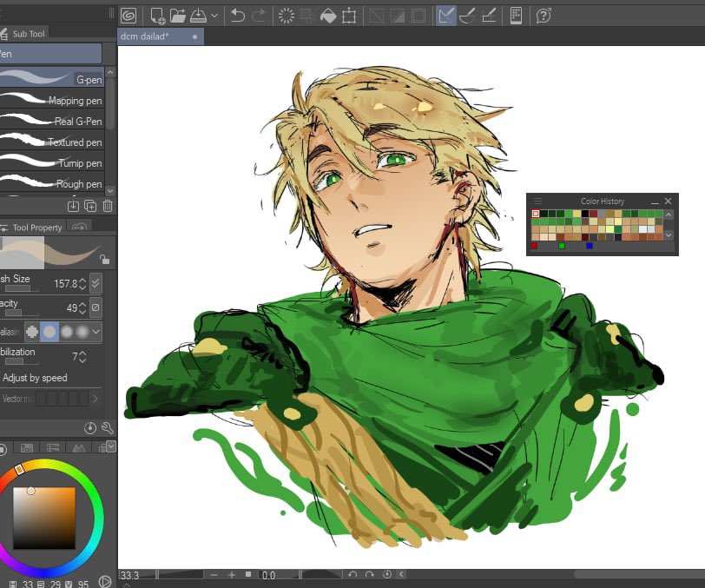Select weak anti-aliasing option
The width and height of the screenshot is (705, 588).
(x=49, y=332)
